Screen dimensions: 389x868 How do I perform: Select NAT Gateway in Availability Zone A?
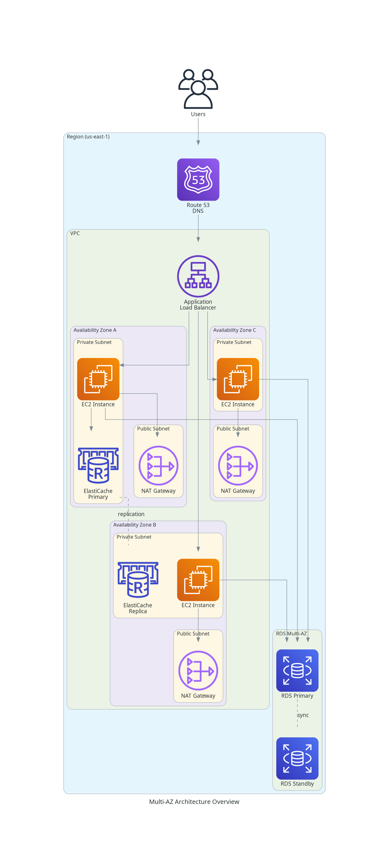(x=158, y=465)
